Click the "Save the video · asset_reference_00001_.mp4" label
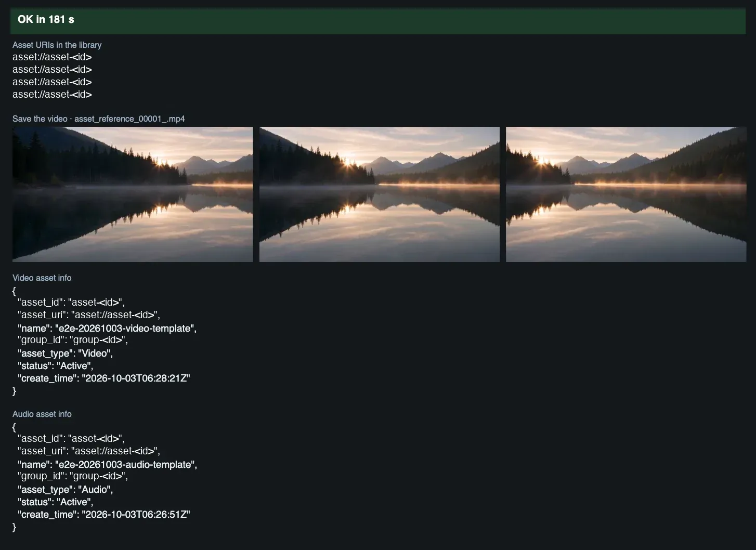Image resolution: width=756 pixels, height=550 pixels. 99,119
